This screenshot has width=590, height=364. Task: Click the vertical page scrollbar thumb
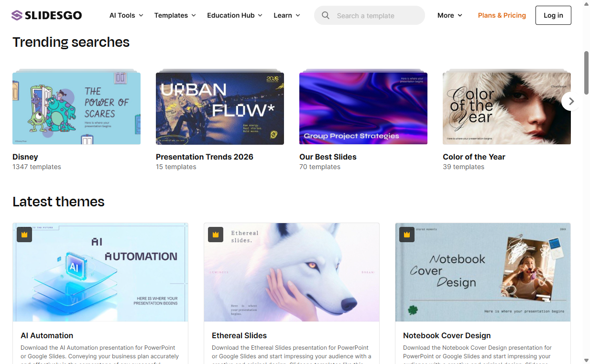pyautogui.click(x=586, y=73)
